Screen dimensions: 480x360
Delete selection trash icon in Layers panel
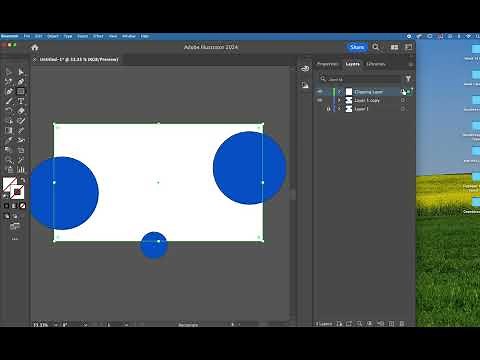coord(402,324)
